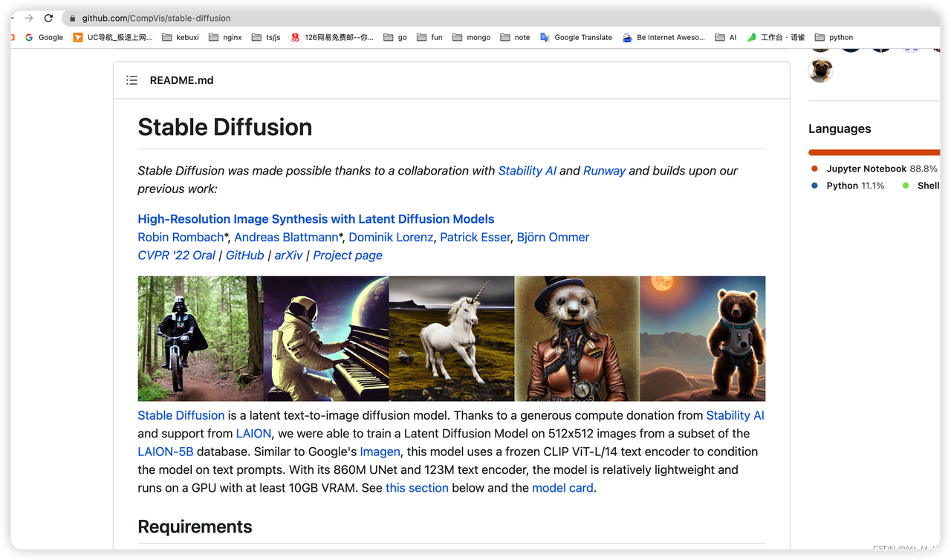Screen dimensions: 951x560
Task: Click the Stable Diffusion main heading
Action: (225, 127)
